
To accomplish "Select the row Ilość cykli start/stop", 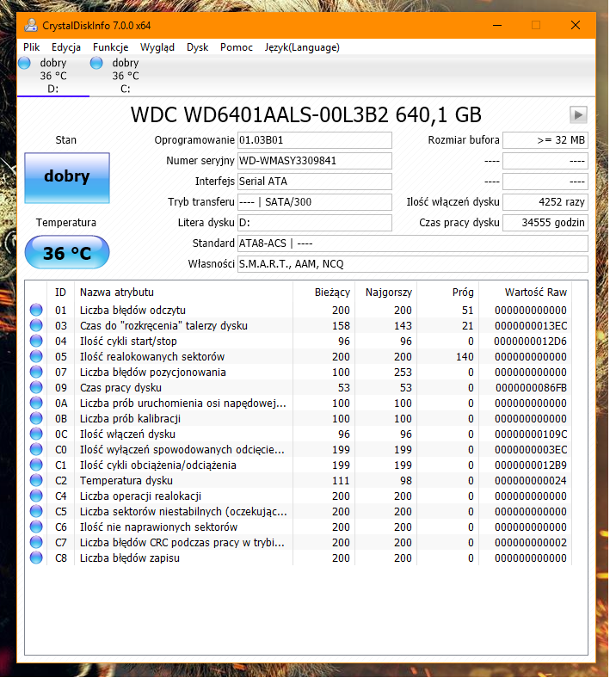I will (299, 341).
